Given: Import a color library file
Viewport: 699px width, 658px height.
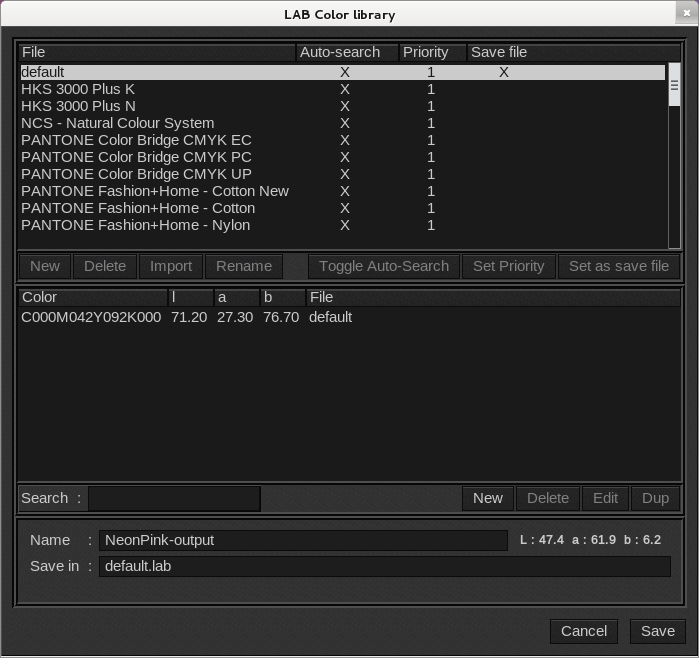Looking at the screenshot, I should pos(171,266).
